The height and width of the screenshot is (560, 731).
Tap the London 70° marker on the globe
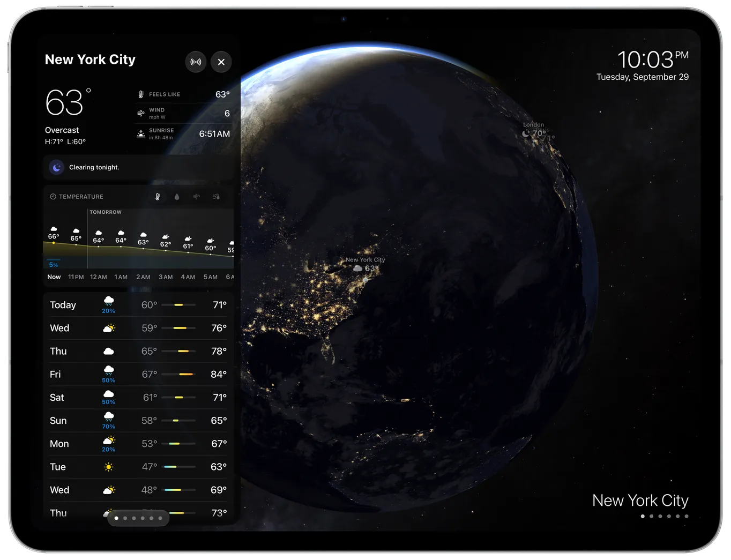pos(534,130)
